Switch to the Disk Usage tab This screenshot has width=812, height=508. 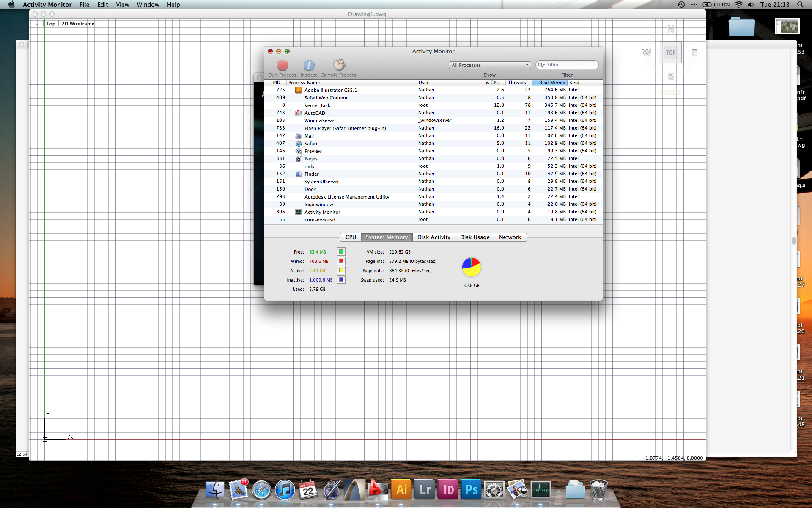pyautogui.click(x=475, y=237)
